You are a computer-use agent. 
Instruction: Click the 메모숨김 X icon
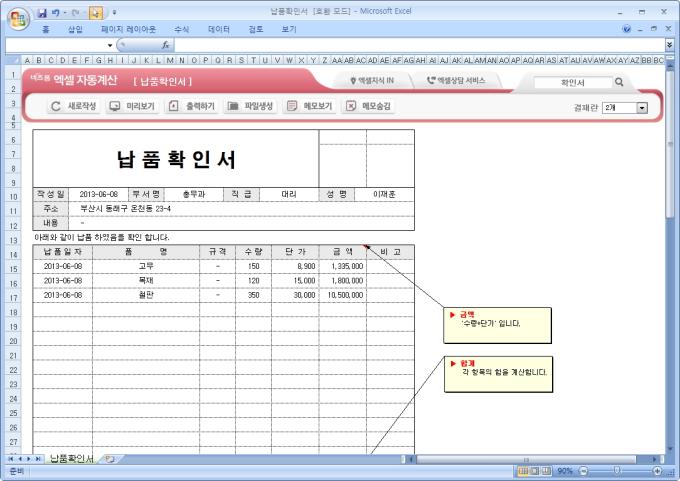pyautogui.click(x=351, y=106)
